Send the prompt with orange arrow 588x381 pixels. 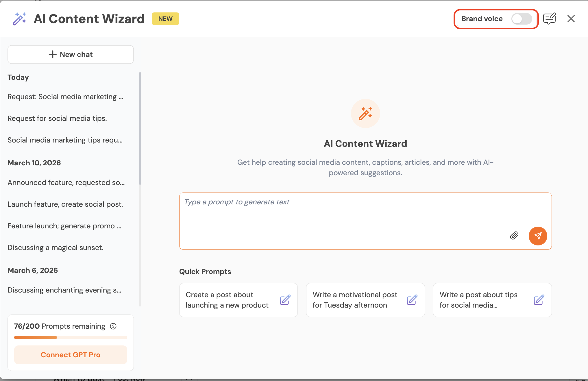(538, 236)
